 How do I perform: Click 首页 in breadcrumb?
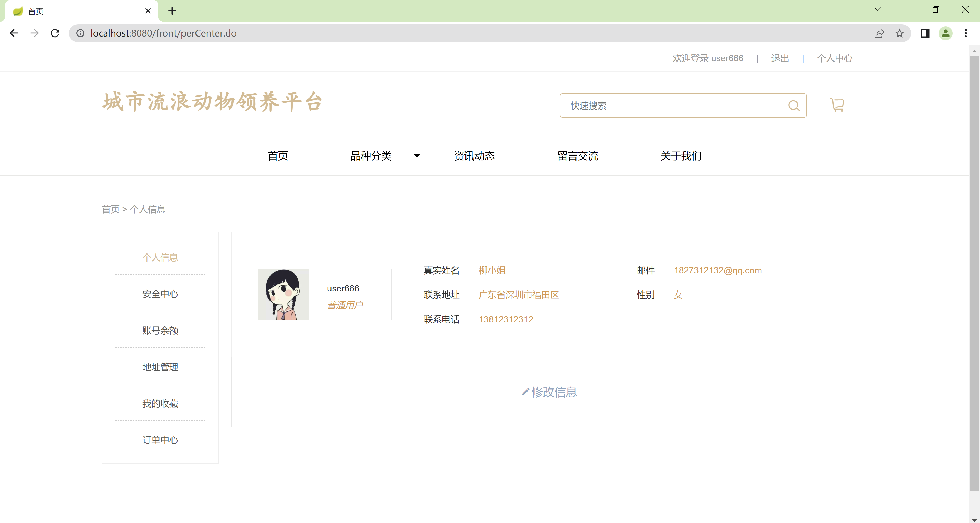(111, 209)
